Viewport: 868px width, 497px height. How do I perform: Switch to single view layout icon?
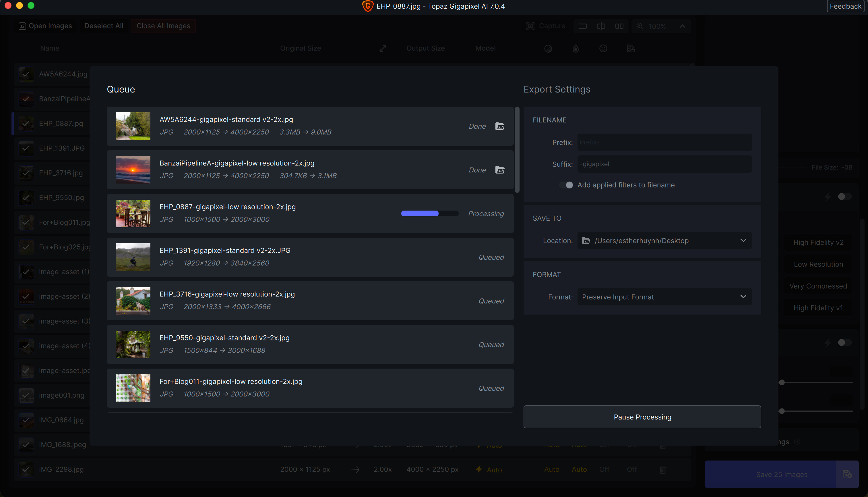(582, 26)
